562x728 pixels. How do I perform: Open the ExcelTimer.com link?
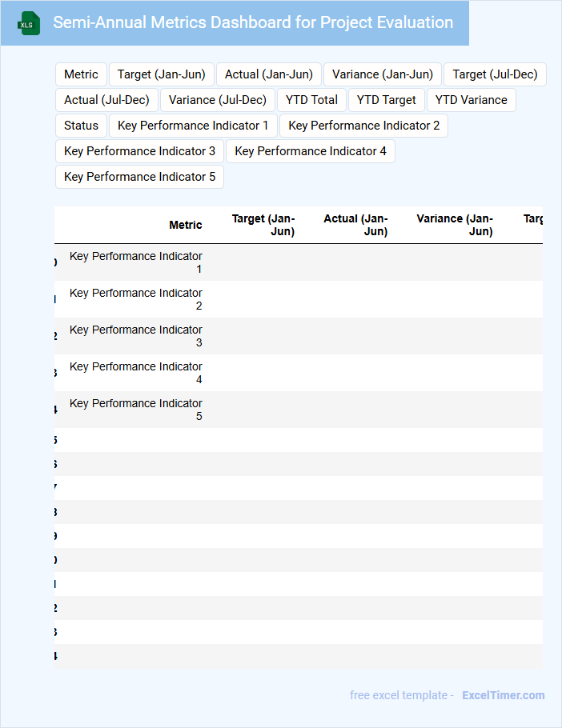click(504, 695)
